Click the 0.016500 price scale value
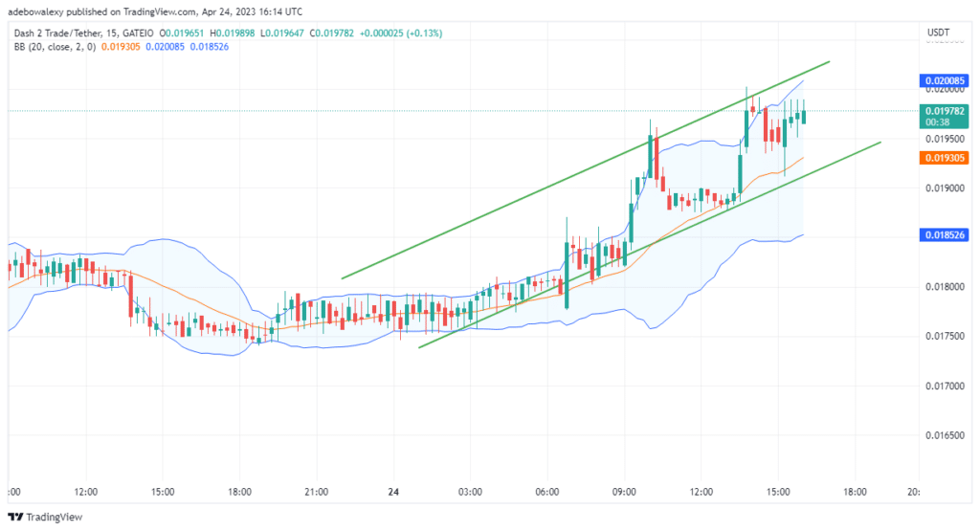This screenshot has height=531, width=980. pyautogui.click(x=945, y=435)
